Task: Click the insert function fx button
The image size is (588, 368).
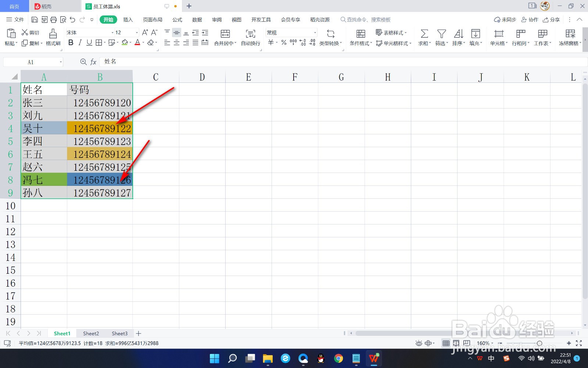Action: pyautogui.click(x=93, y=62)
